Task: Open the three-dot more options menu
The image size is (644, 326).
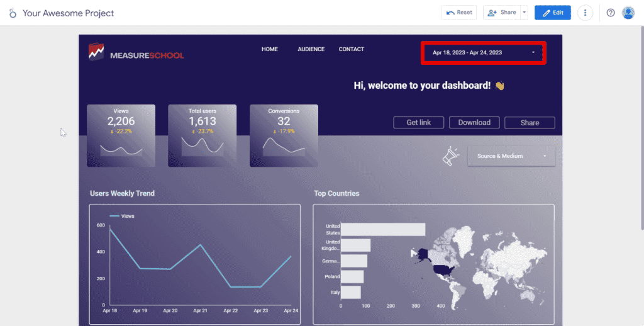Action: [x=585, y=13]
